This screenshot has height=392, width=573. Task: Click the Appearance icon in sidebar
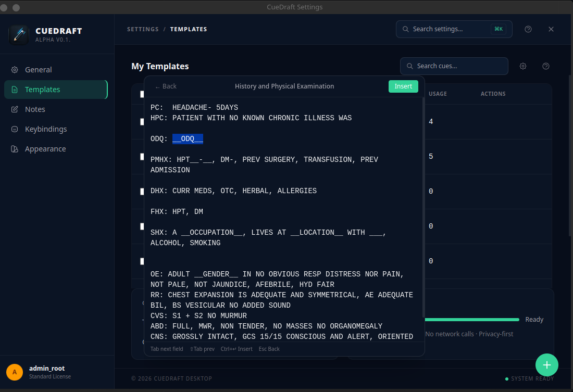tap(15, 148)
